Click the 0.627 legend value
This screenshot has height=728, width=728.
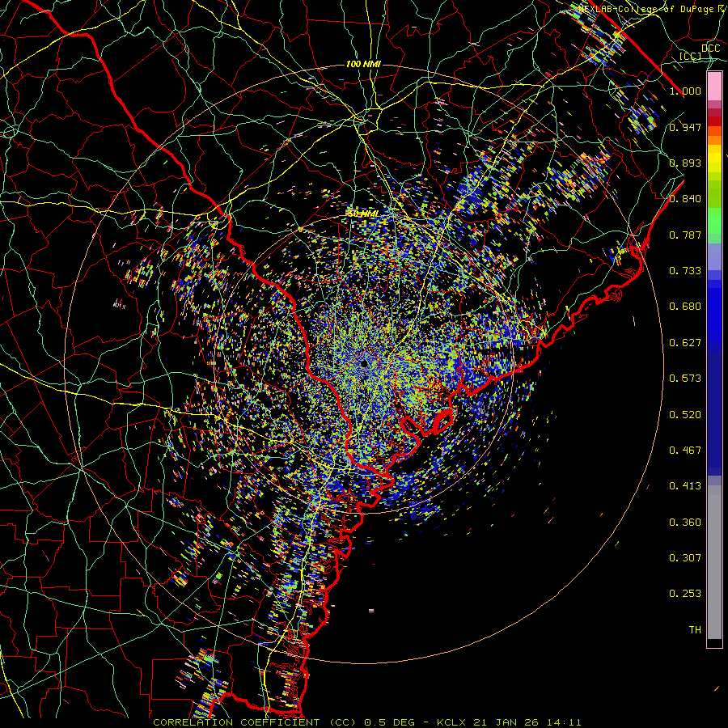[685, 343]
